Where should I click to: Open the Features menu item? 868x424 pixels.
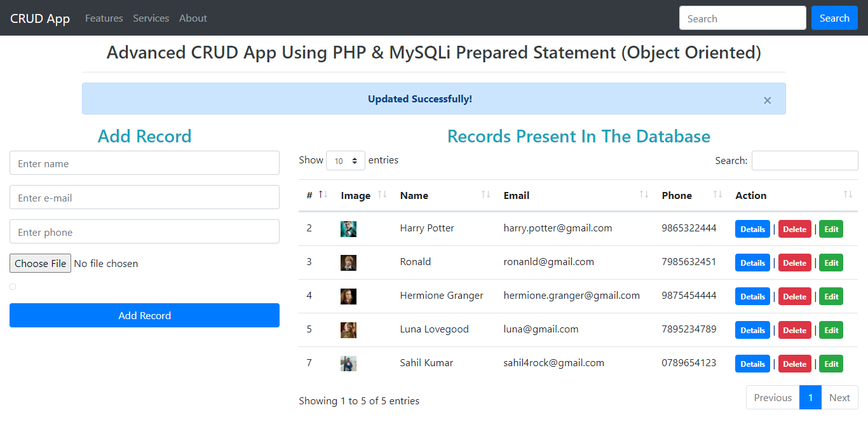pos(104,18)
